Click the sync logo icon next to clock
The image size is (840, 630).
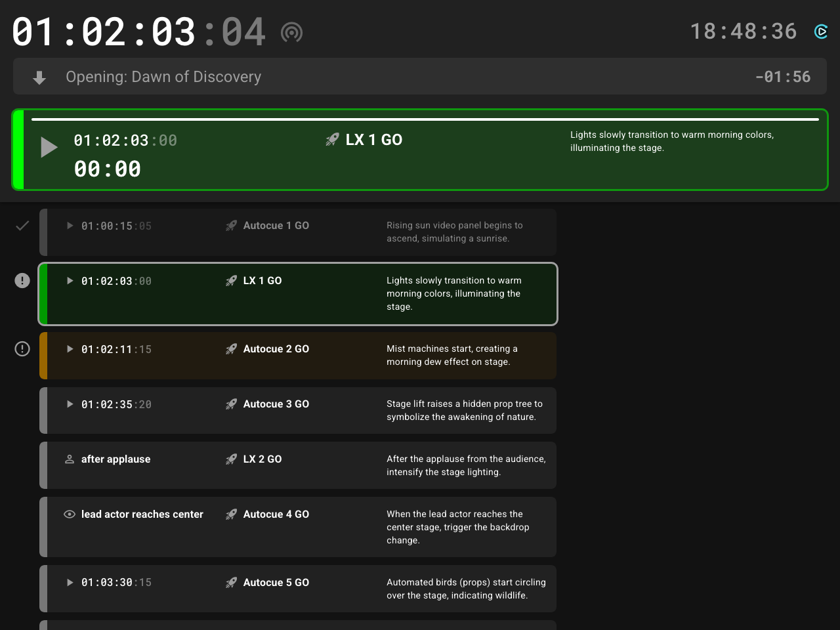coord(821,31)
